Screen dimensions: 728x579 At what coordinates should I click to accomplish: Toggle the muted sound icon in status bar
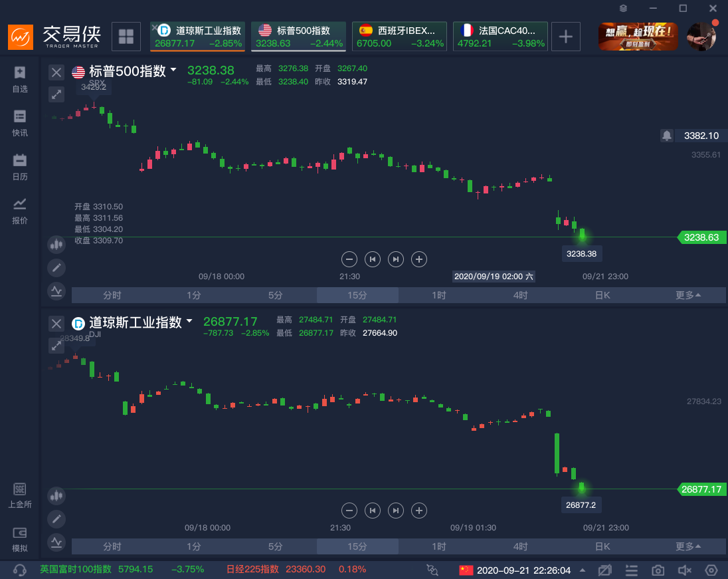685,570
